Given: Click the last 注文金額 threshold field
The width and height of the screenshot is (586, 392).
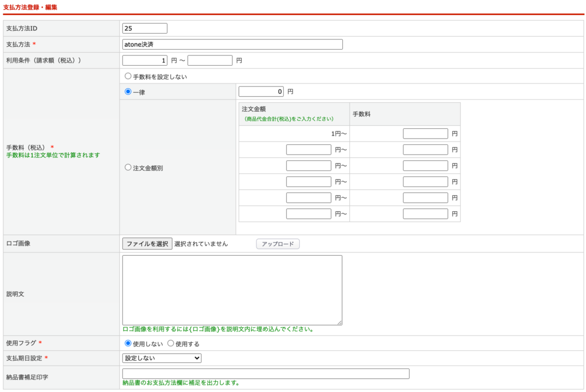Looking at the screenshot, I should [308, 214].
